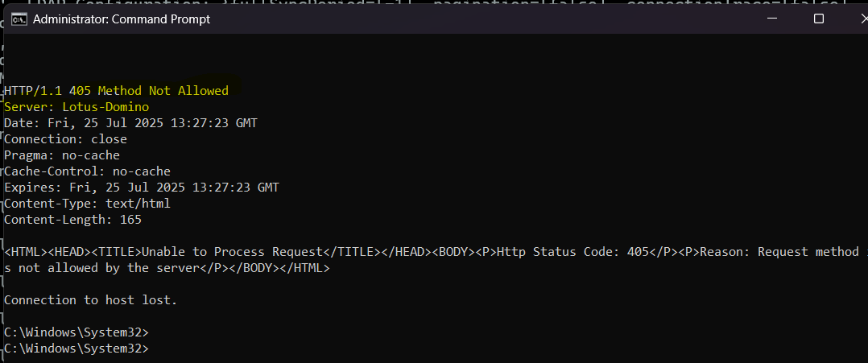The width and height of the screenshot is (868, 363).
Task: Click the Date: Fri, 25 Jul 2025 line
Action: coord(130,123)
